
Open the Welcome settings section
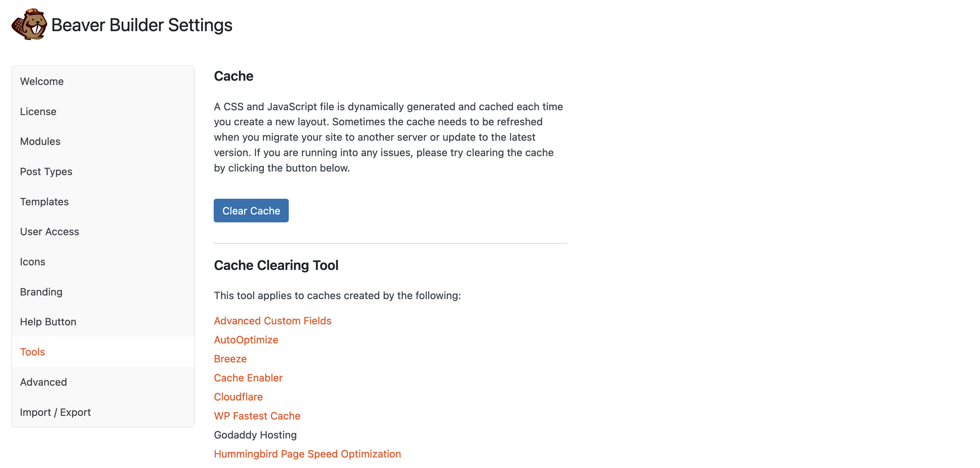[x=42, y=81]
